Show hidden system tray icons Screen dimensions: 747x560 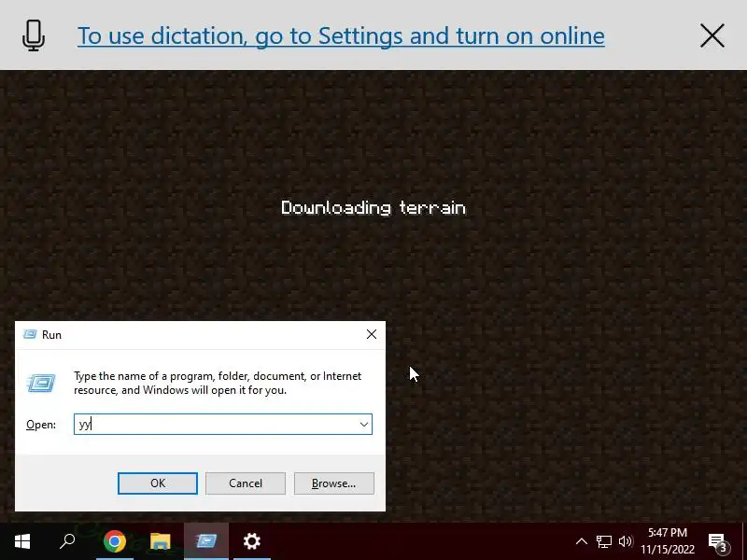coord(581,541)
